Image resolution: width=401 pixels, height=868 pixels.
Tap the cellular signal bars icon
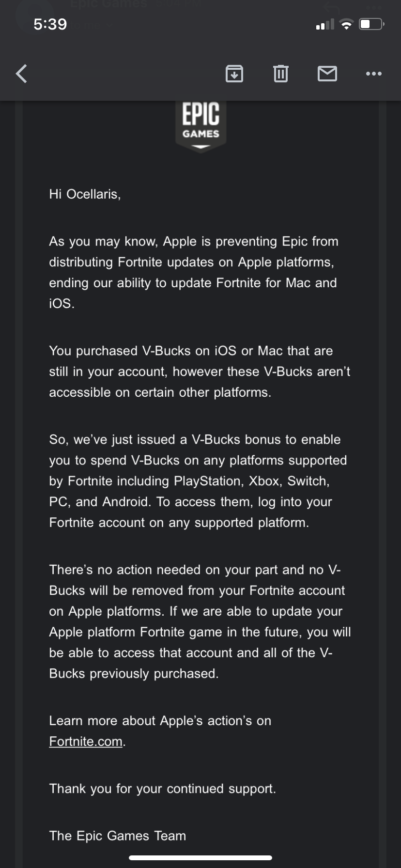pos(325,24)
